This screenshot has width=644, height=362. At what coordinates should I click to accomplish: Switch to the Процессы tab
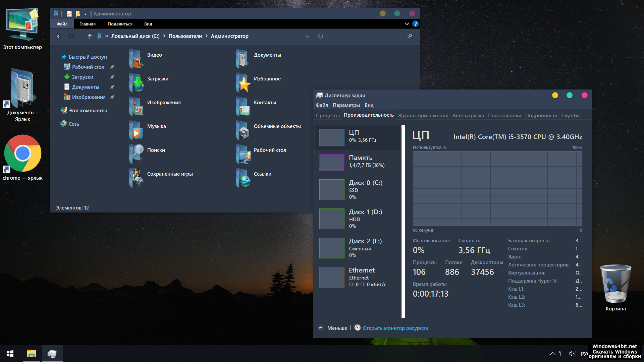pyautogui.click(x=328, y=116)
